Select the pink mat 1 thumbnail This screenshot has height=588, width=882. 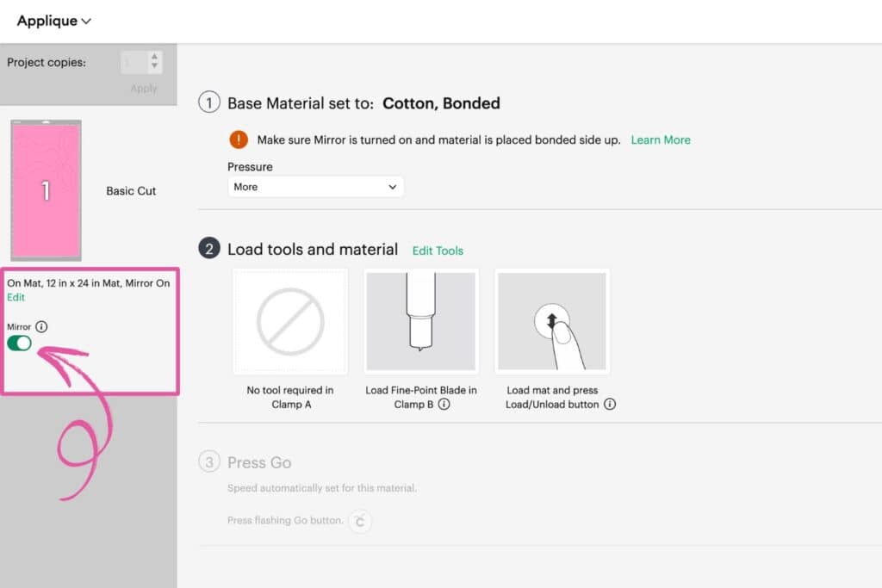46,190
